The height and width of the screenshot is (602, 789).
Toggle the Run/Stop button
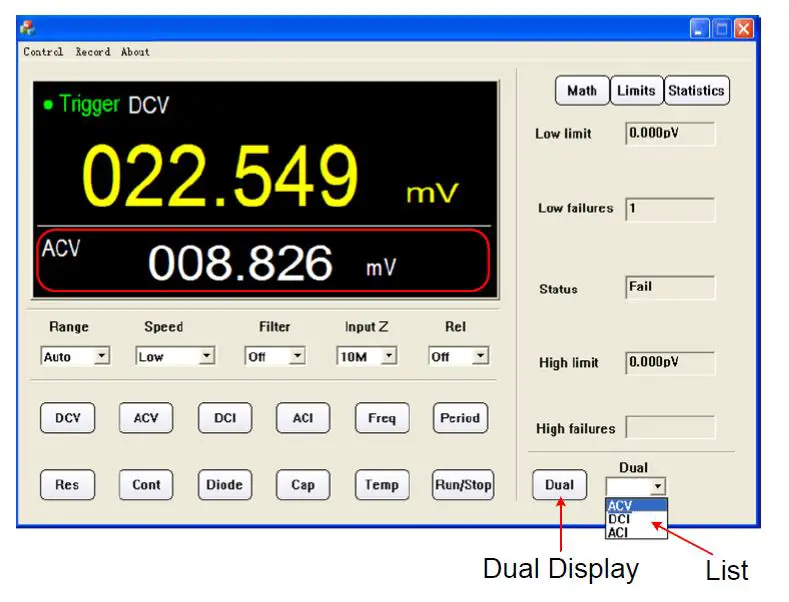tap(463, 485)
